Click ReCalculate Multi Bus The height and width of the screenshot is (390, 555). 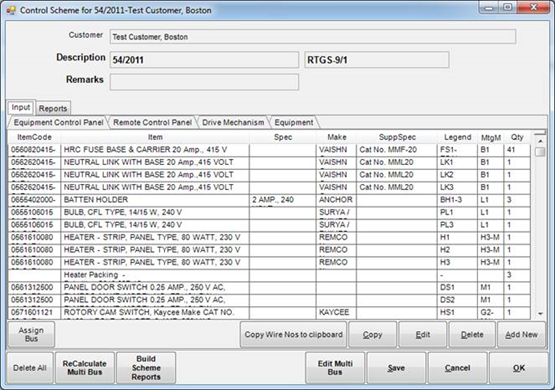[85, 368]
